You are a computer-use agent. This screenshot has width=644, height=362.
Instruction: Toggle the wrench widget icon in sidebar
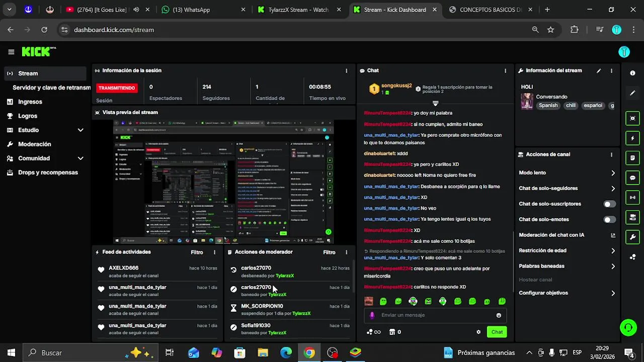(632, 237)
